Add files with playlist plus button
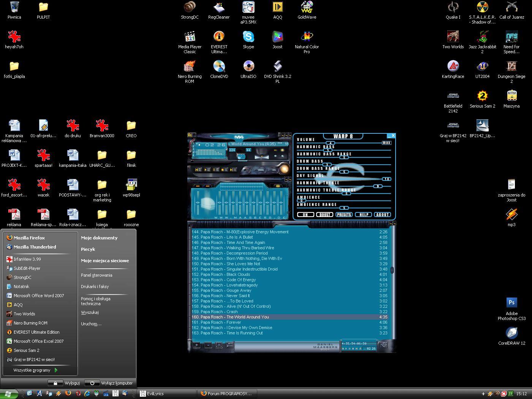Screen dimensions: 532x399 (196, 345)
